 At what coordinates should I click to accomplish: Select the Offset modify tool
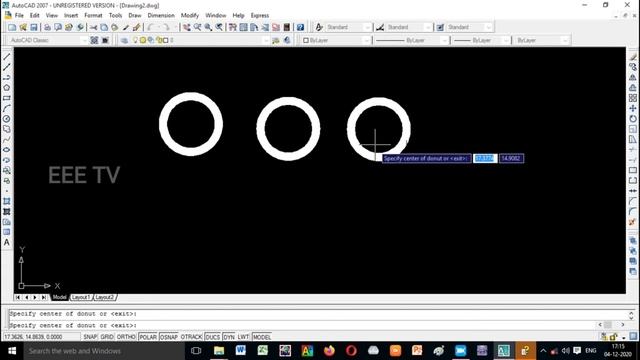pos(633,88)
